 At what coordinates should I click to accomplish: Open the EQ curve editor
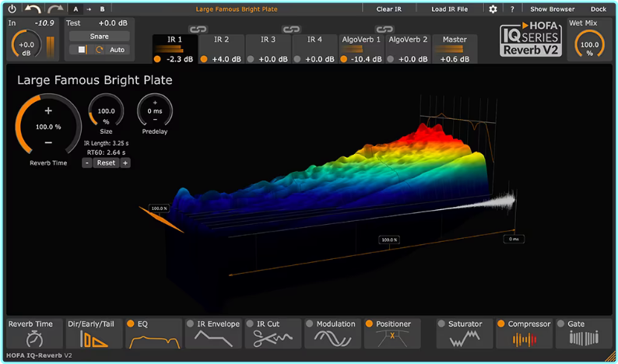click(x=154, y=334)
